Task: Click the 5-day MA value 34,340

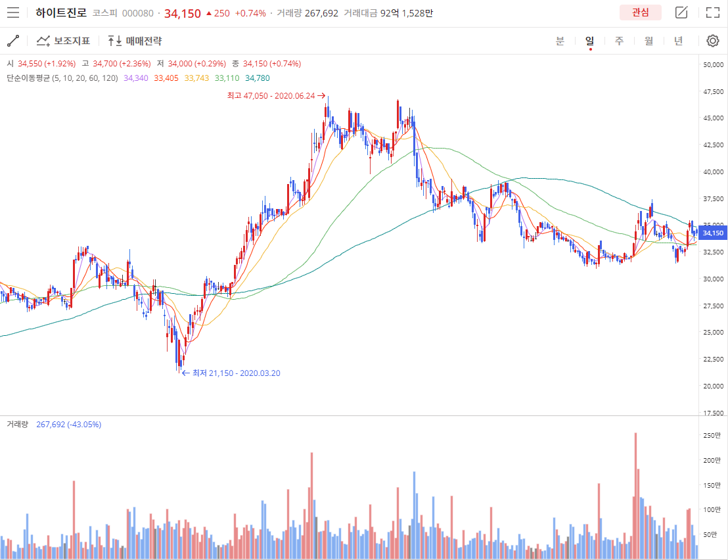Action: point(136,78)
